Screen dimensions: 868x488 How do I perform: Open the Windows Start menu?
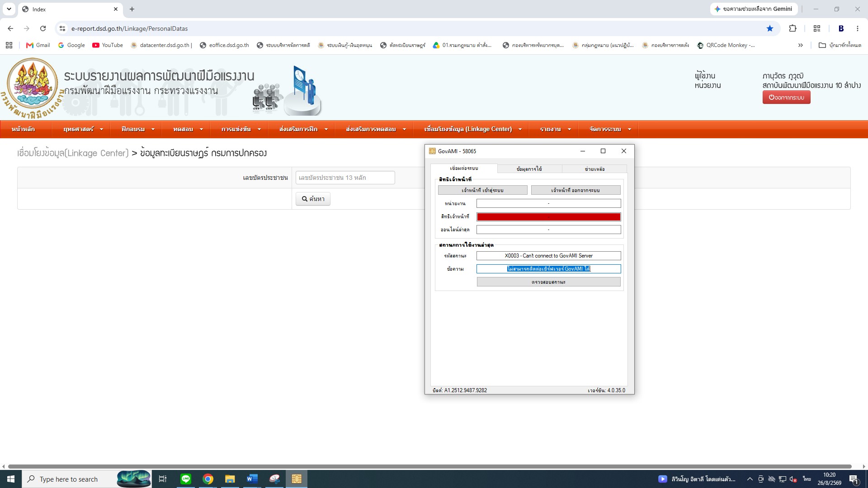point(11,479)
